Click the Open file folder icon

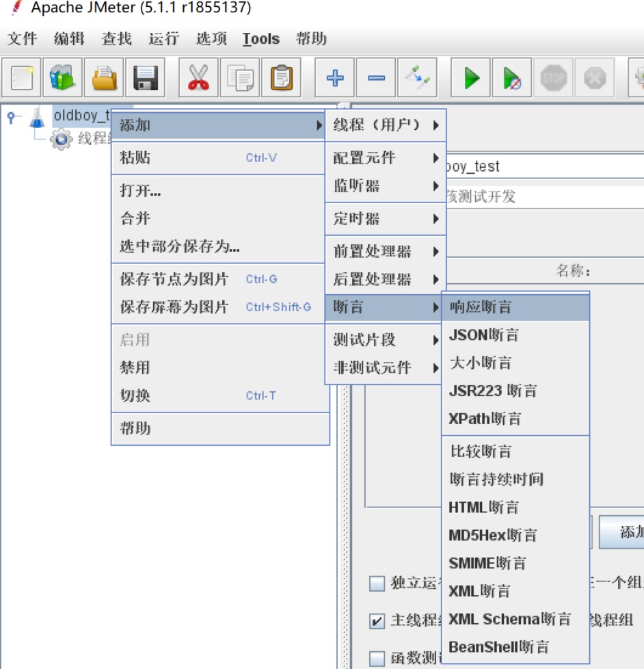105,78
